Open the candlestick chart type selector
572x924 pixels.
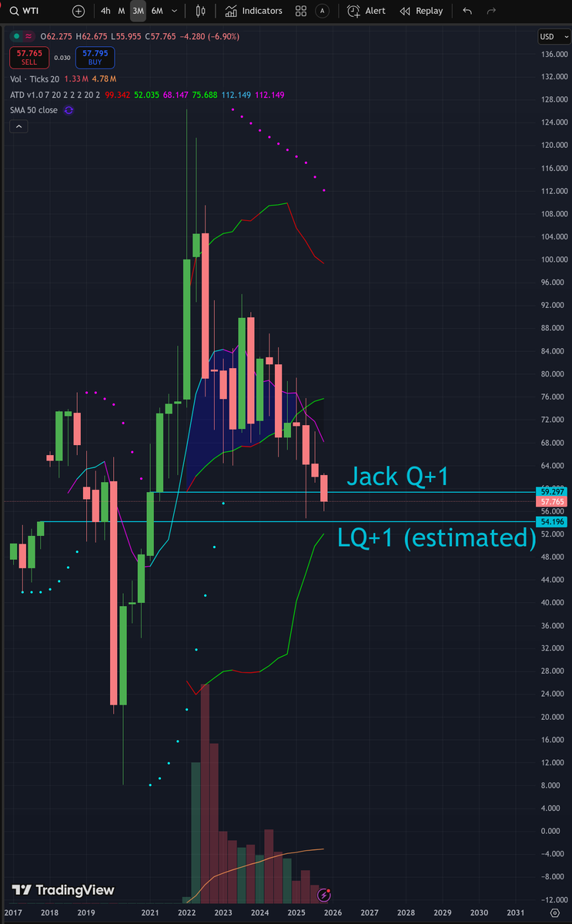point(201,11)
